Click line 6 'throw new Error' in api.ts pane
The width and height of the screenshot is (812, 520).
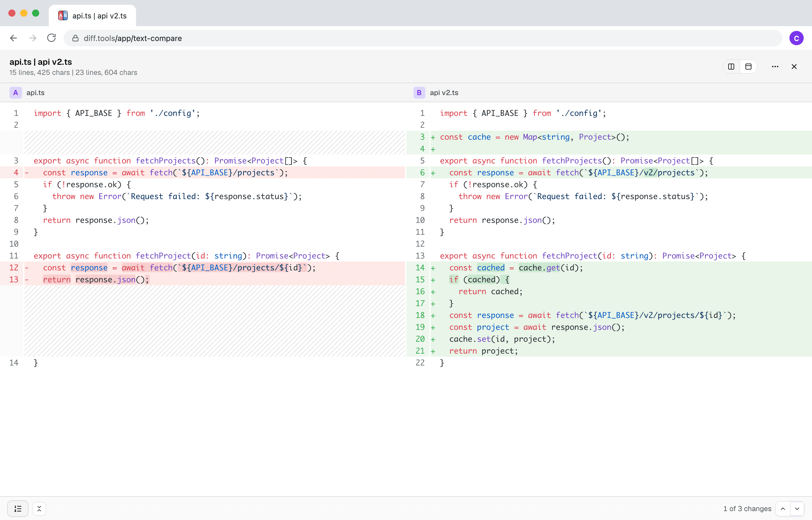[x=203, y=196]
